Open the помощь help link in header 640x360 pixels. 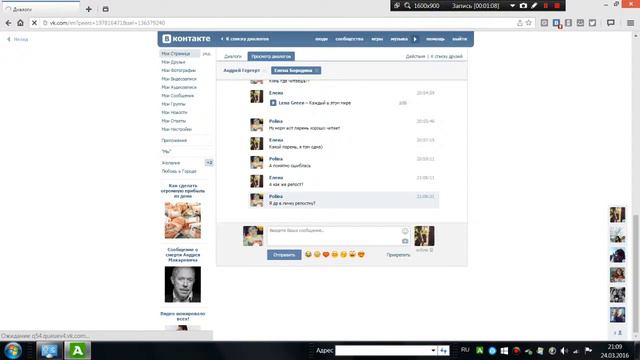tap(435, 39)
